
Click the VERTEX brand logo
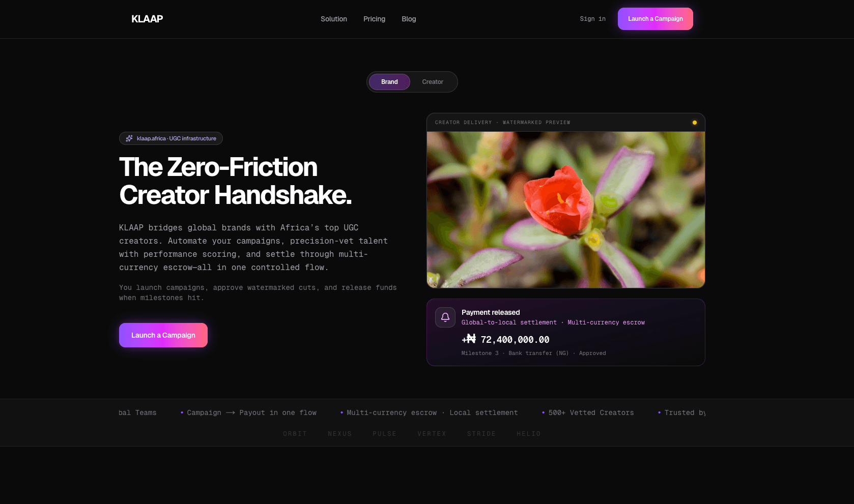click(x=432, y=434)
